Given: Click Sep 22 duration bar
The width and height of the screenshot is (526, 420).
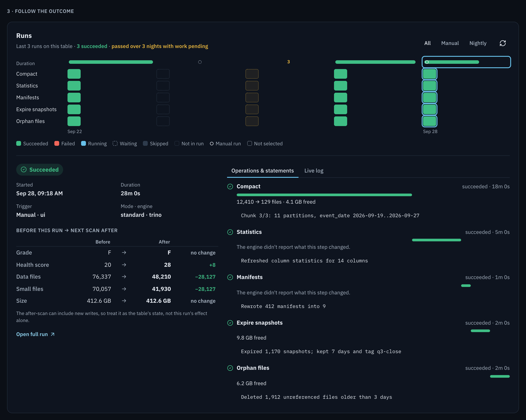Looking at the screenshot, I should [111, 62].
